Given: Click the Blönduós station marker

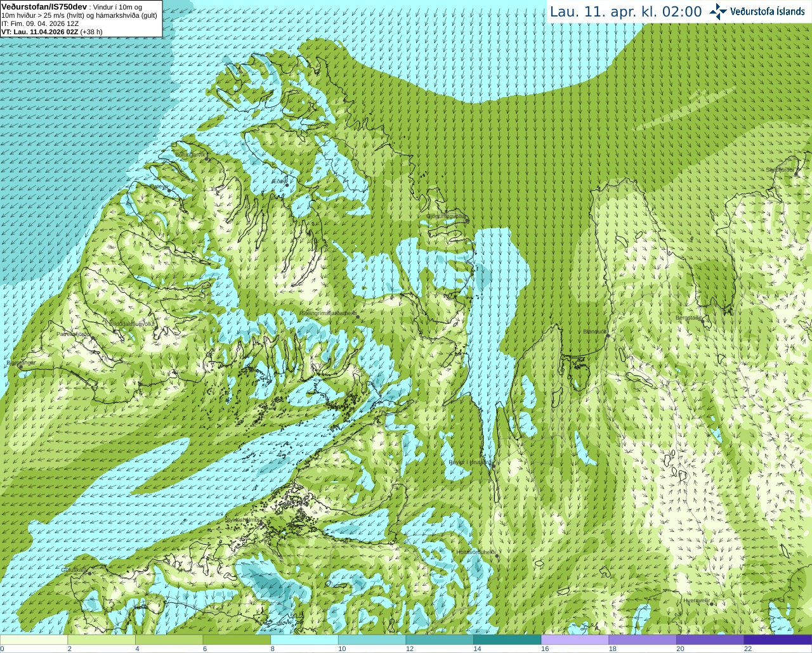Looking at the screenshot, I should coord(608,336).
